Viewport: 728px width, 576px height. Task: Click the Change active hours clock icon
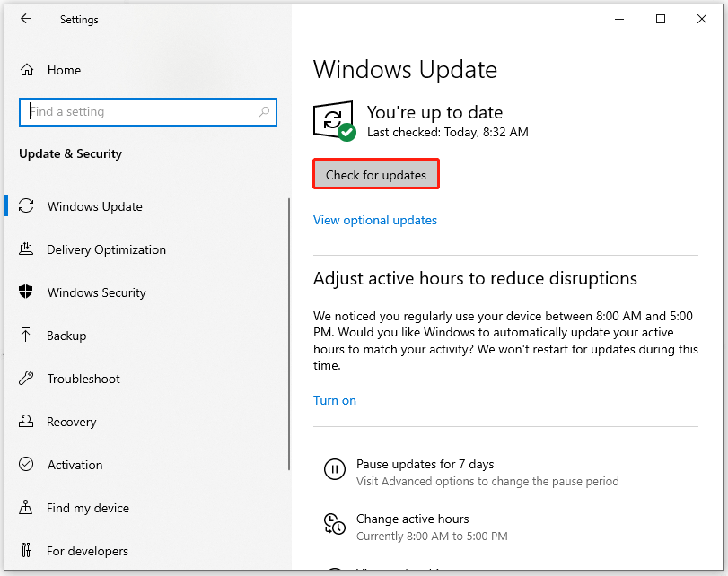335,524
